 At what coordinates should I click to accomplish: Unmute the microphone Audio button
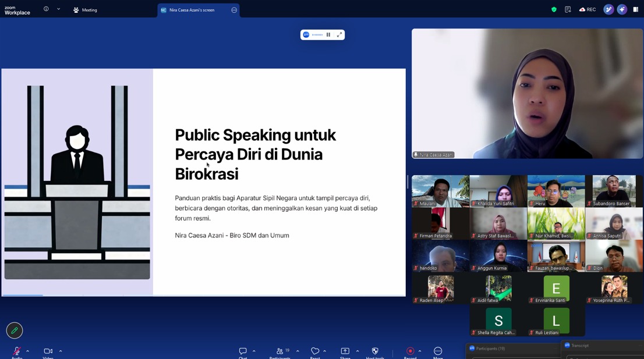pyautogui.click(x=17, y=352)
